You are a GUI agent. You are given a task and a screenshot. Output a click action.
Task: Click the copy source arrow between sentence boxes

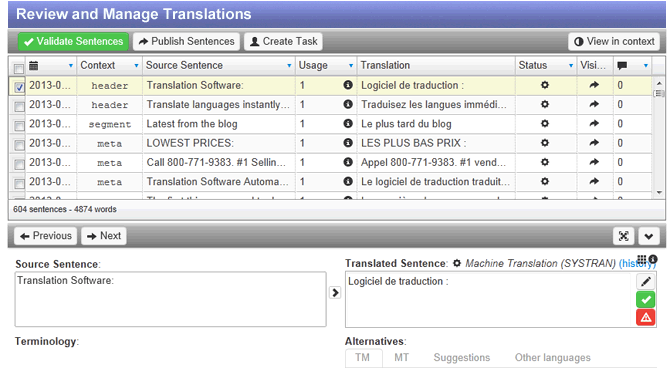(x=335, y=292)
